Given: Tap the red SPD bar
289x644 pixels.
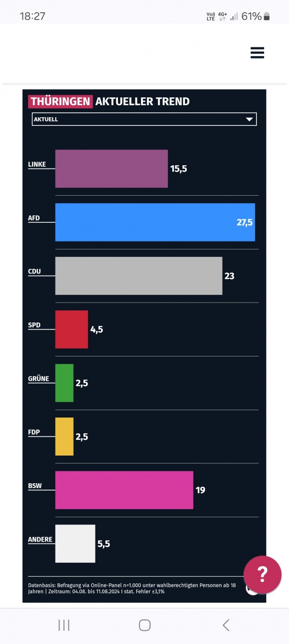Looking at the screenshot, I should [x=71, y=329].
